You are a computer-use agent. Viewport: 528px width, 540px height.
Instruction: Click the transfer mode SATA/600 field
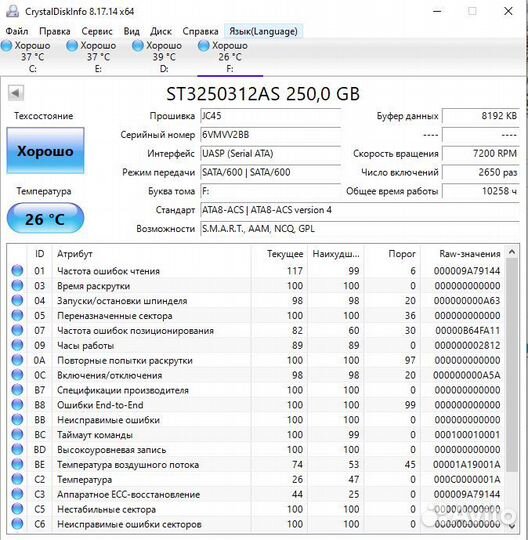[x=270, y=172]
